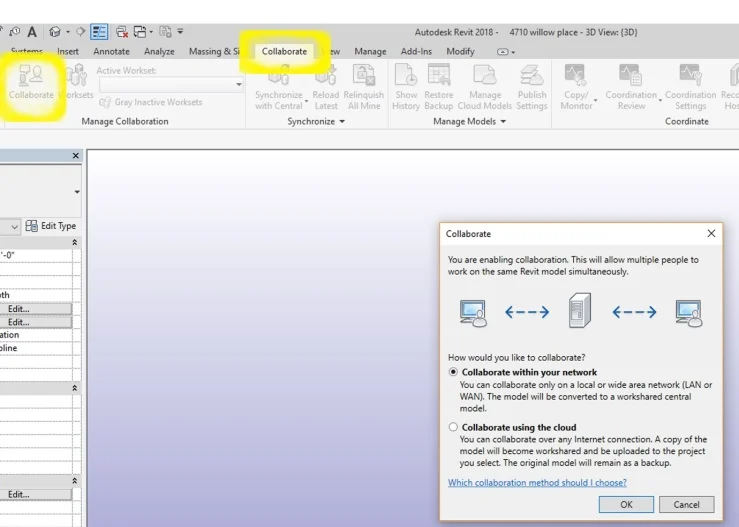Expand the Manage Models panel dropdown
The width and height of the screenshot is (739, 527).
point(503,122)
